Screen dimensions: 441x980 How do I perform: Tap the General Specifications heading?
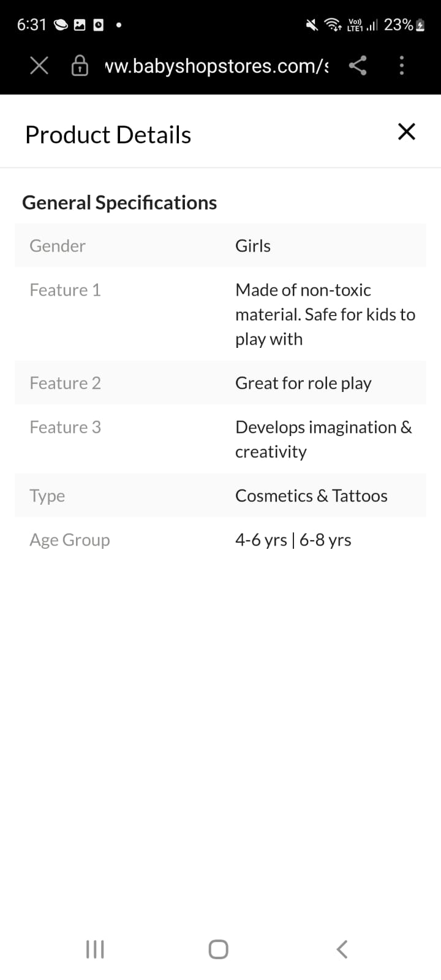coord(119,203)
